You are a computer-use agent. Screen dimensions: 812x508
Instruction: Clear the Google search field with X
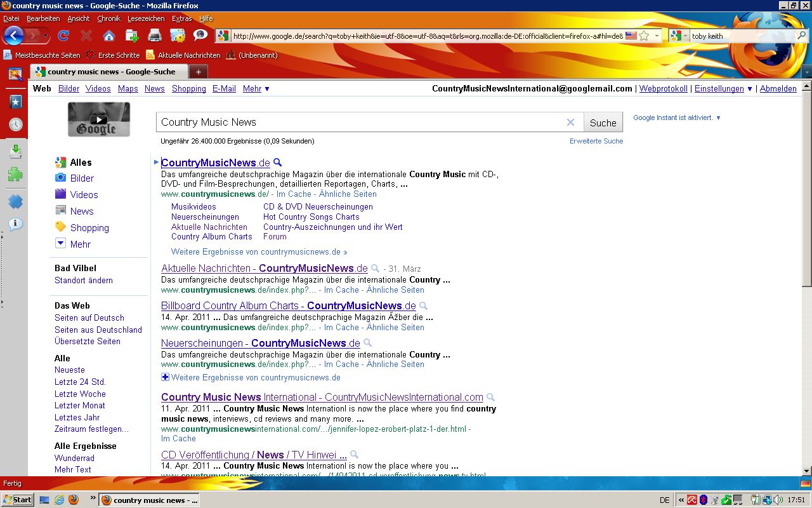point(570,122)
